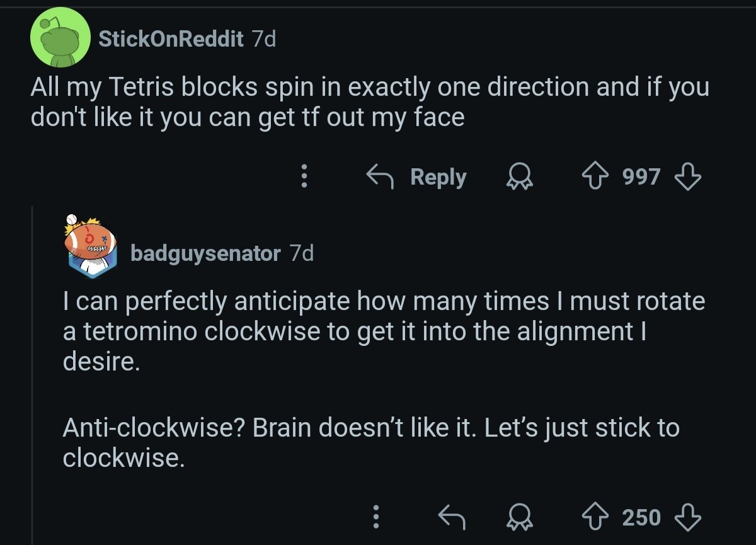This screenshot has width=756, height=545.
Task: Visit the StickOnReddit username link
Action: pyautogui.click(x=170, y=39)
